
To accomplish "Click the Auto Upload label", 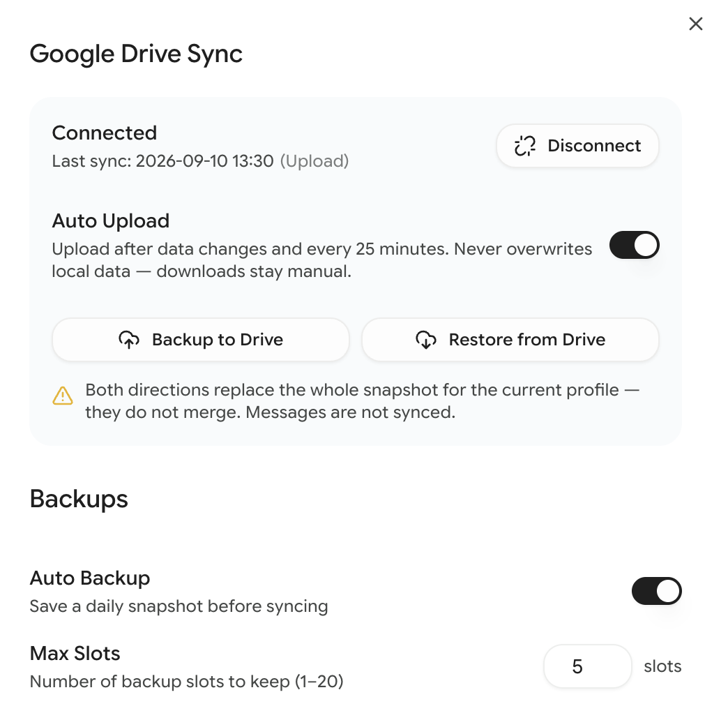I will click(x=110, y=221).
